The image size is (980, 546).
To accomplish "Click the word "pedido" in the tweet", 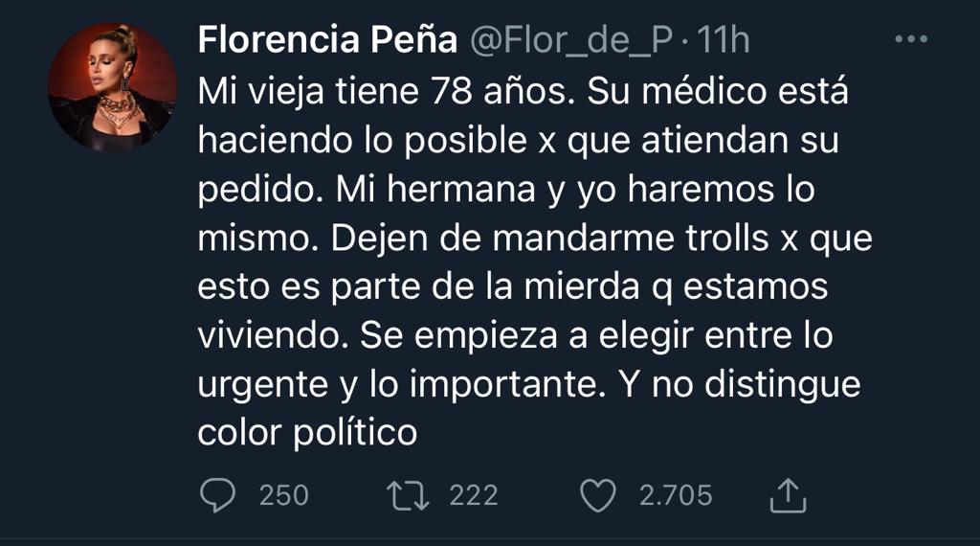I will point(257,189).
